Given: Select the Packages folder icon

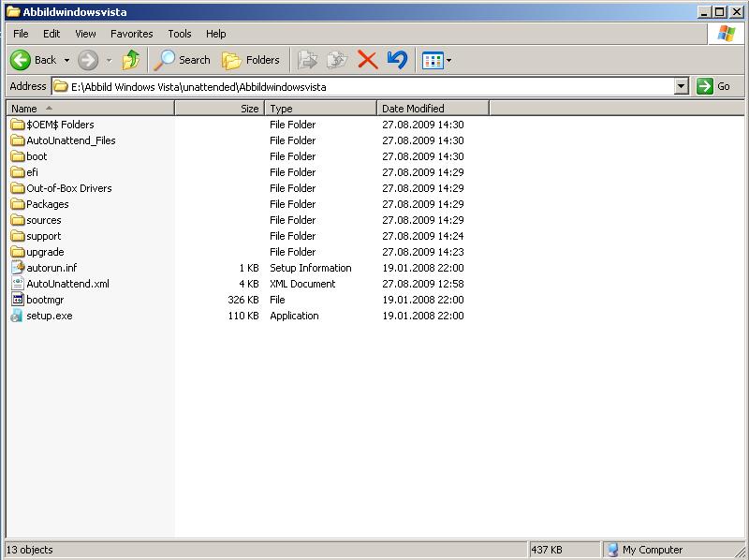Looking at the screenshot, I should 18,204.
